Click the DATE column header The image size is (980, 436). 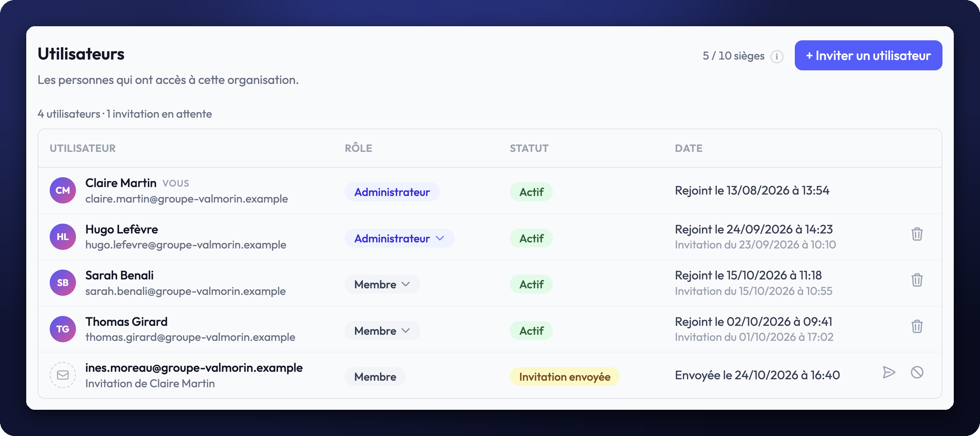coord(688,148)
